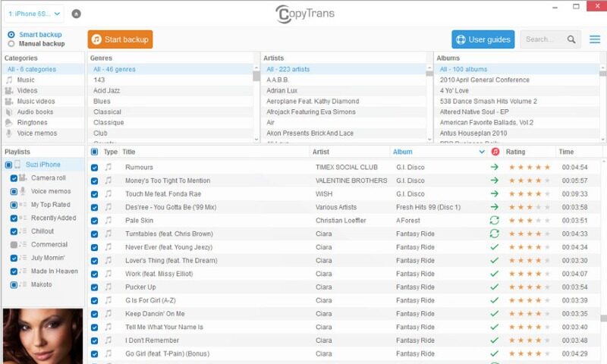Click the search magnifier icon
This screenshot has width=607, height=364.
571,39
